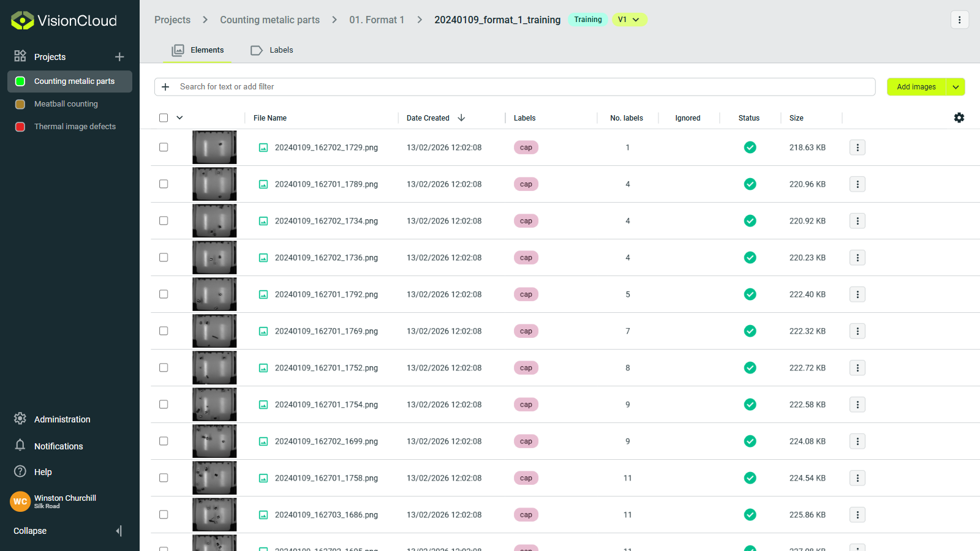Click the image icon next to 20240109_162702_1729.png
This screenshot has height=551, width=980.
click(263, 147)
